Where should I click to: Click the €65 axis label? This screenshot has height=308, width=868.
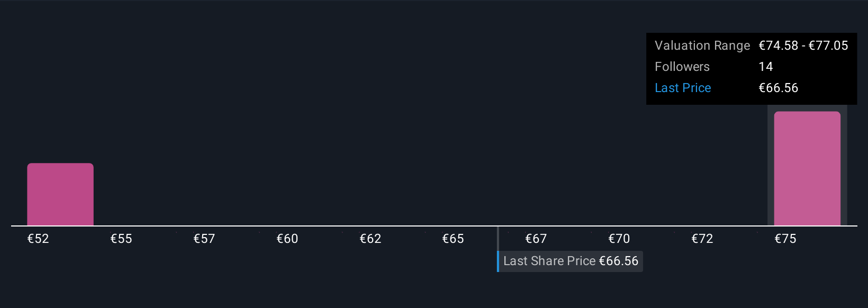(x=453, y=239)
